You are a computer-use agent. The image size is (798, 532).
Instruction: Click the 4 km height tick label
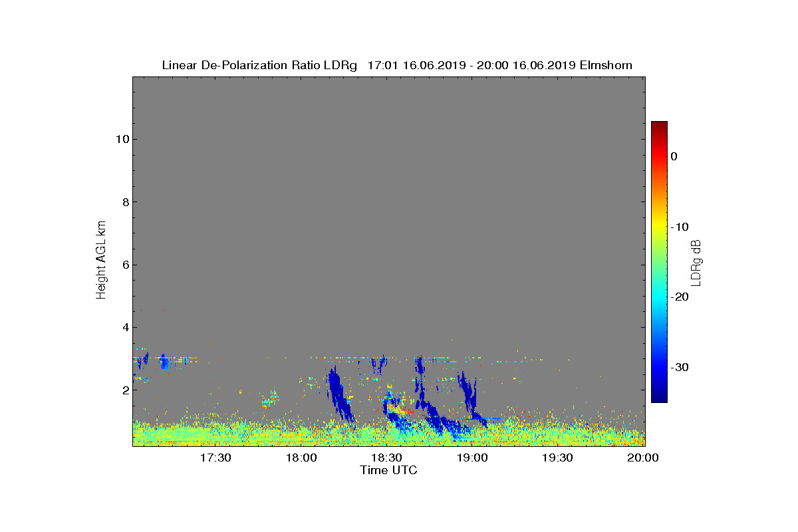[124, 327]
